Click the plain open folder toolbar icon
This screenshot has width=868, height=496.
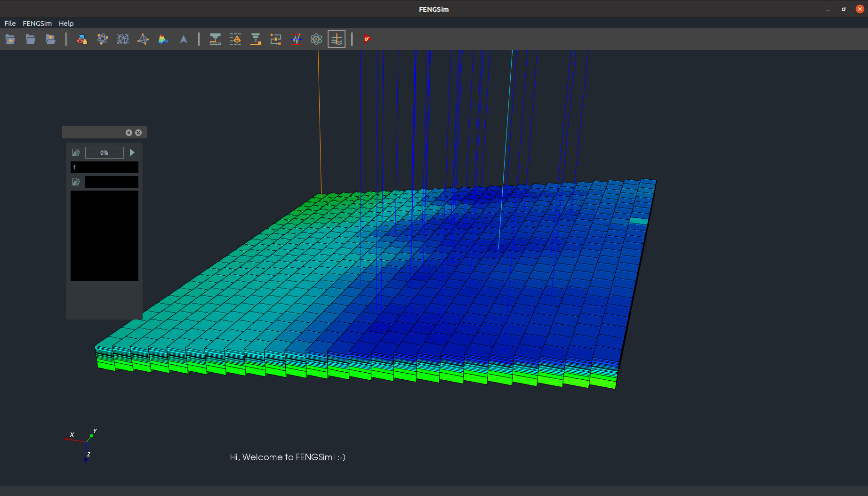(31, 40)
